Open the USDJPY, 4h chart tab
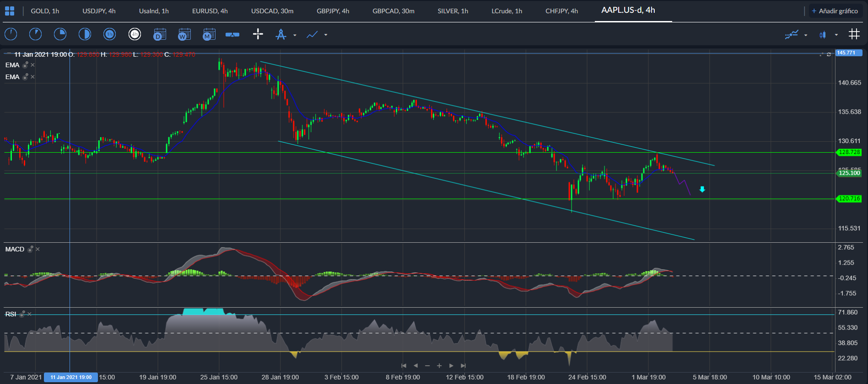The height and width of the screenshot is (384, 868). (99, 11)
